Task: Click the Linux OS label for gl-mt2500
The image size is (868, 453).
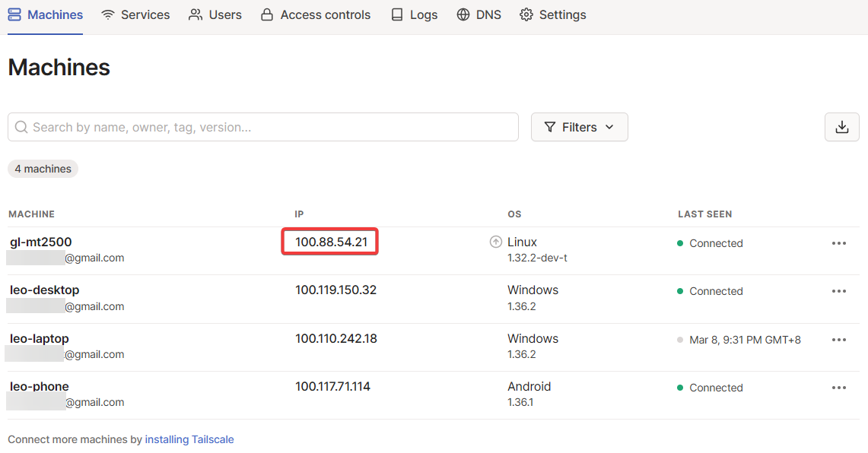Action: (522, 242)
